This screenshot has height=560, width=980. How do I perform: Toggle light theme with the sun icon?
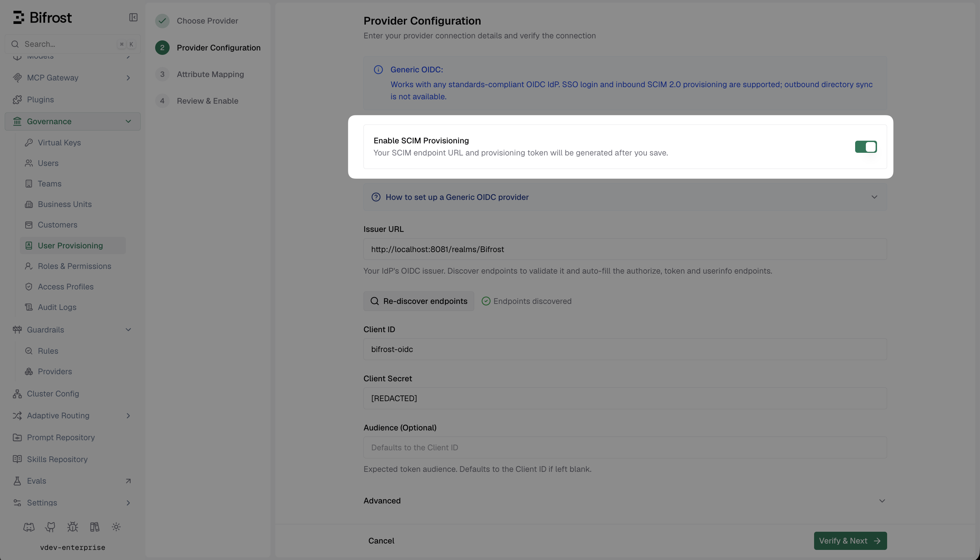(116, 527)
